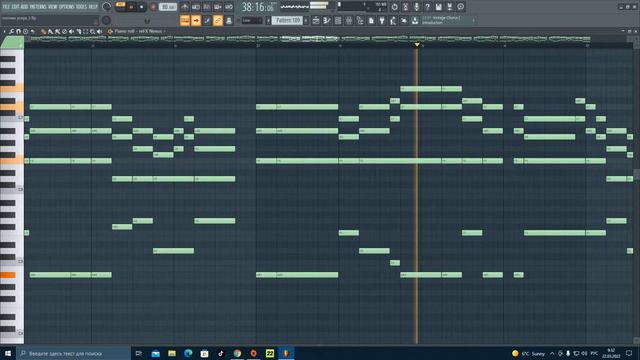Toggle the Record button
The height and width of the screenshot is (360, 640).
pos(153,7)
